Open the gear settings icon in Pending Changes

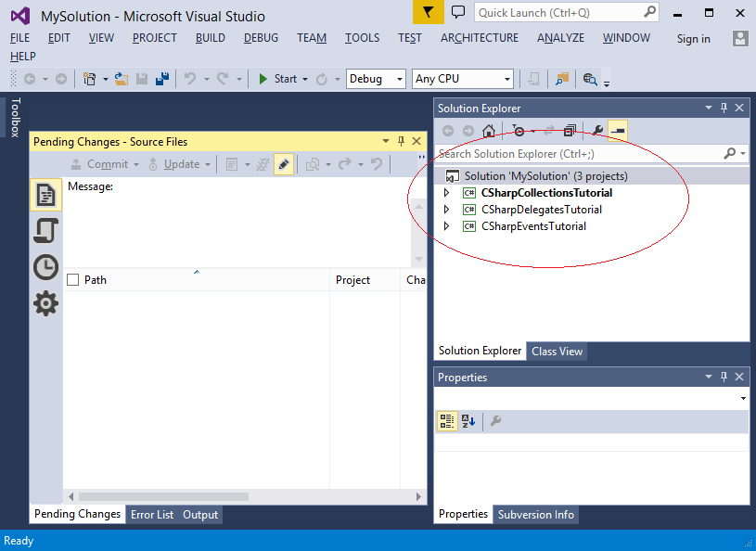pyautogui.click(x=45, y=303)
